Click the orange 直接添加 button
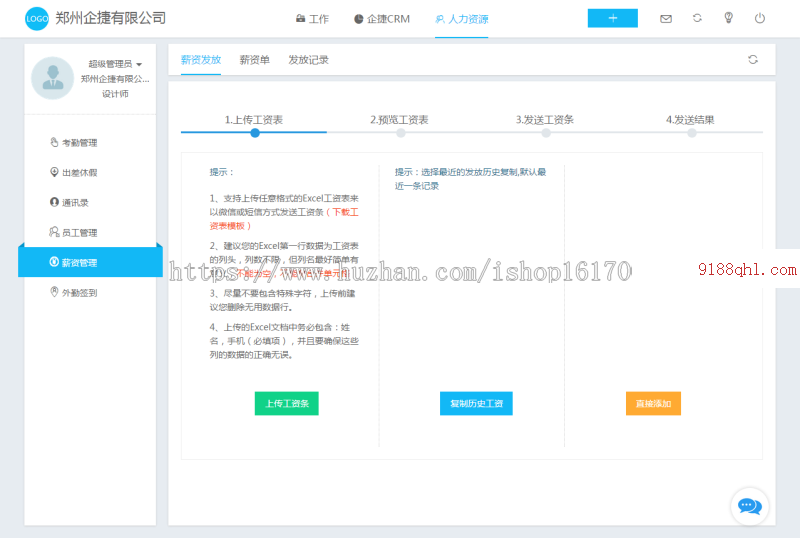The height and width of the screenshot is (538, 800). (653, 403)
